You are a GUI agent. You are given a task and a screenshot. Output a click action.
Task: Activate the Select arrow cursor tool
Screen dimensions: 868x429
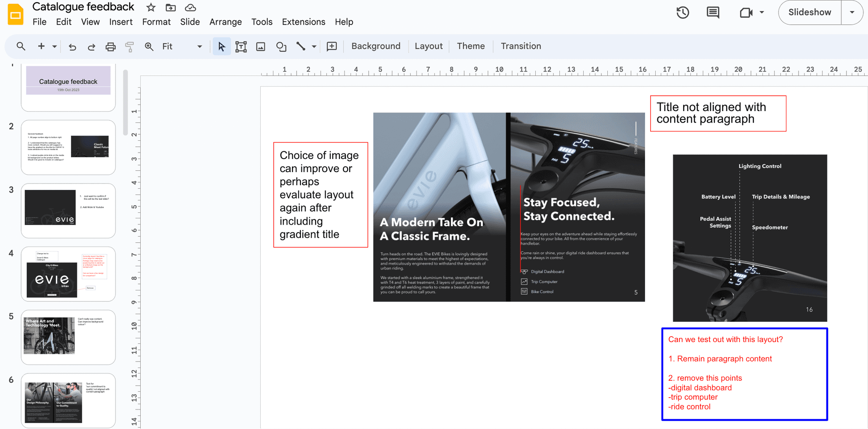(x=221, y=47)
